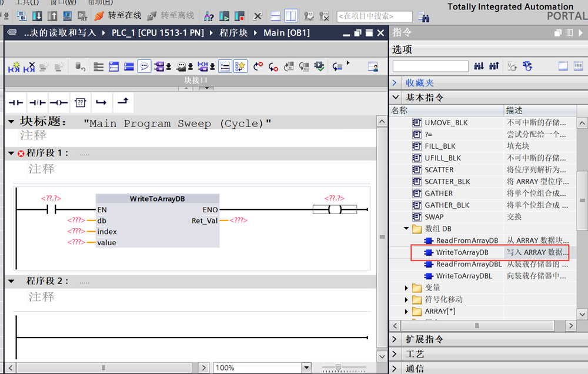Click the start CPU icon
The height and width of the screenshot is (374, 588).
(225, 16)
